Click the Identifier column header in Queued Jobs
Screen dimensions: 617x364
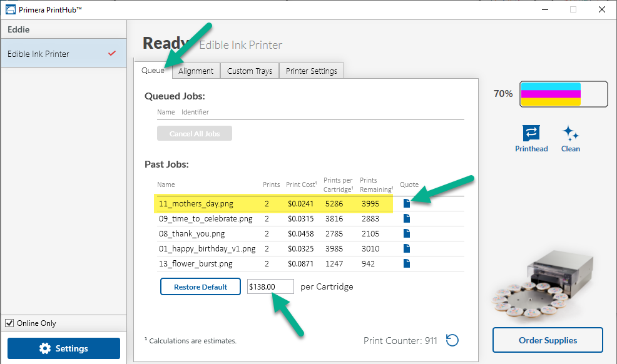[195, 112]
